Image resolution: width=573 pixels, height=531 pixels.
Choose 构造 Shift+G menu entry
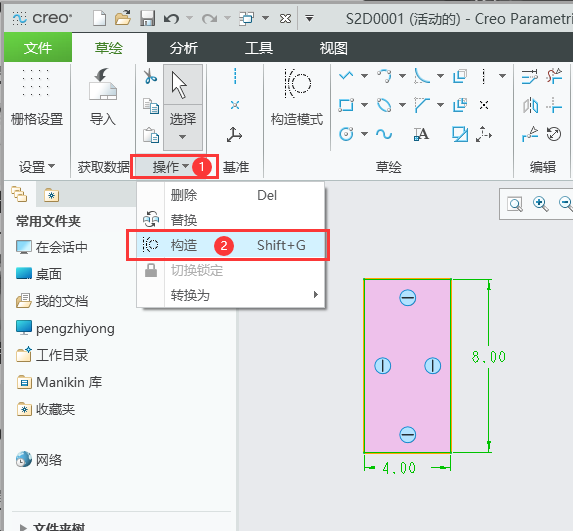click(231, 245)
